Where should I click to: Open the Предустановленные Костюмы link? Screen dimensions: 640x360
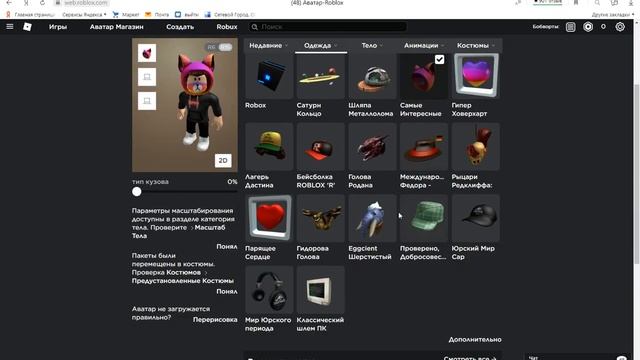click(183, 281)
